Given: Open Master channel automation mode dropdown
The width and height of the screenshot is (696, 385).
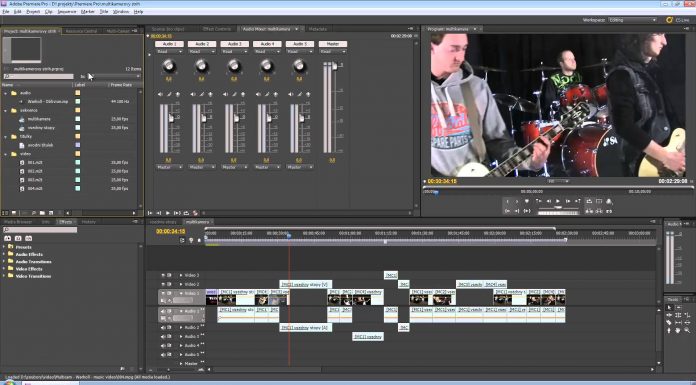Looking at the screenshot, I should tap(332, 52).
